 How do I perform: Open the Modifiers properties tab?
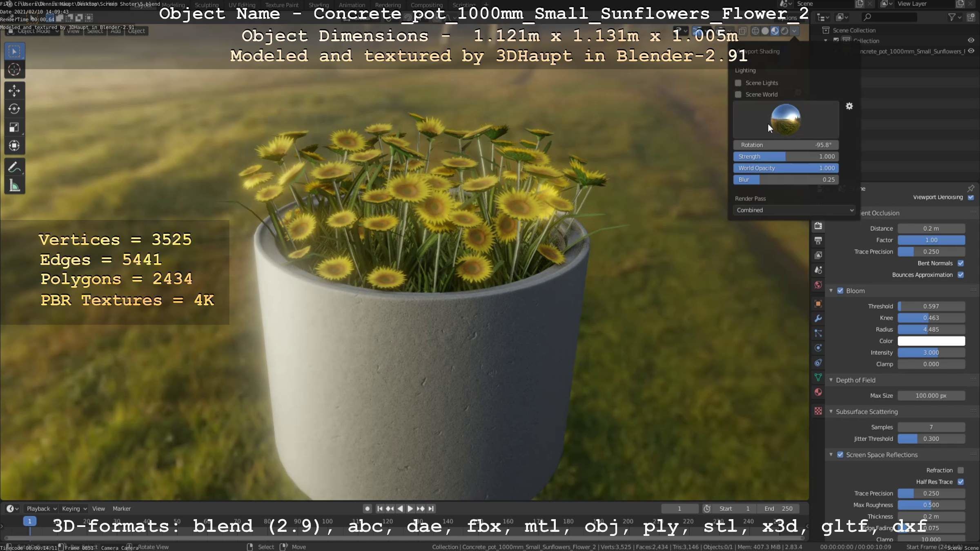818,318
